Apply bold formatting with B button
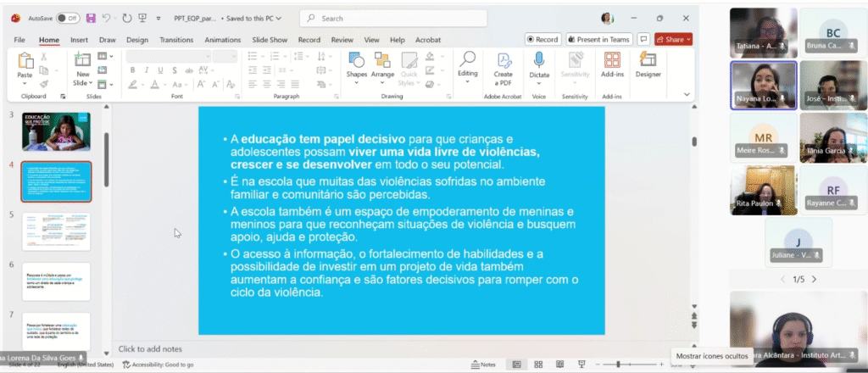The height and width of the screenshot is (373, 868). pos(132,83)
